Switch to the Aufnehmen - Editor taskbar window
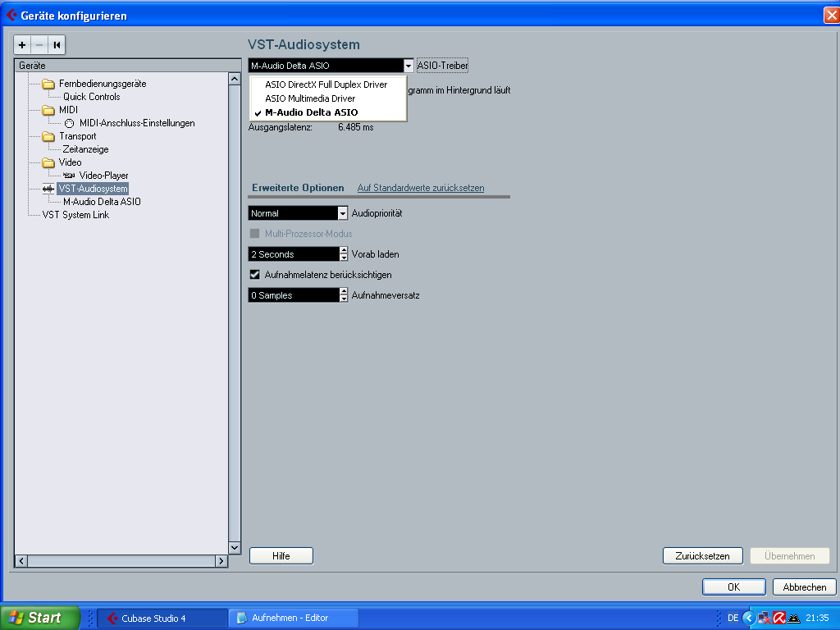The width and height of the screenshot is (840, 630). [294, 619]
